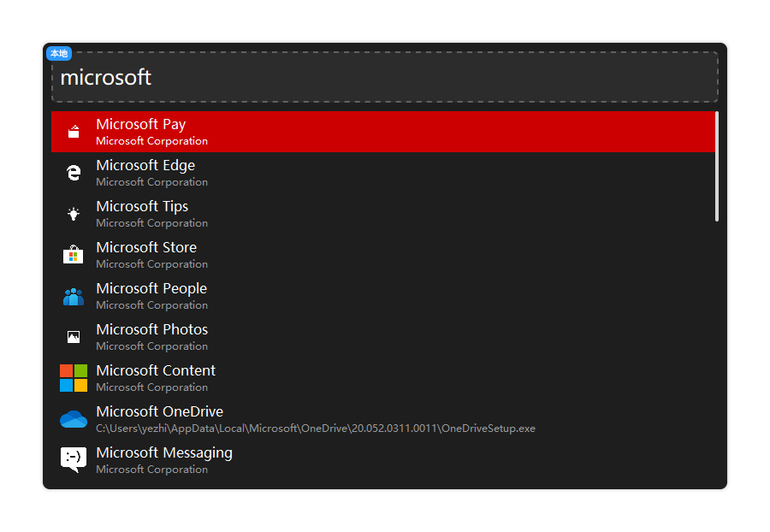Click the Microsoft Edge browser icon

click(74, 173)
